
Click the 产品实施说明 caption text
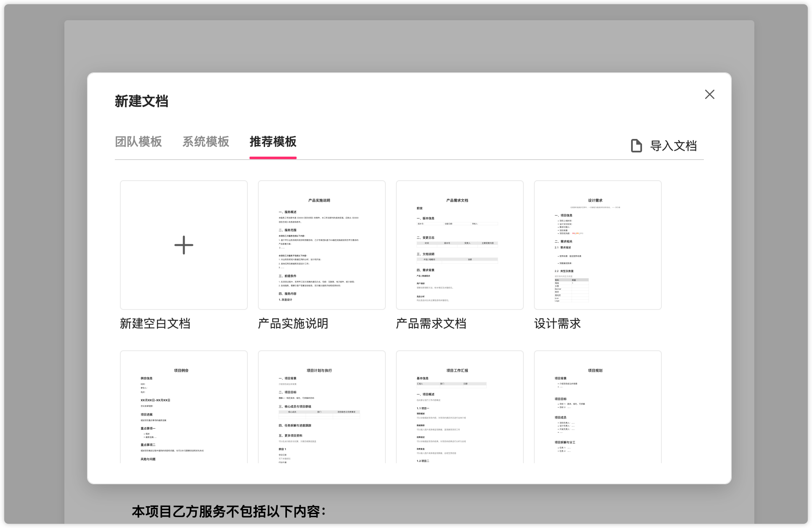click(x=293, y=323)
